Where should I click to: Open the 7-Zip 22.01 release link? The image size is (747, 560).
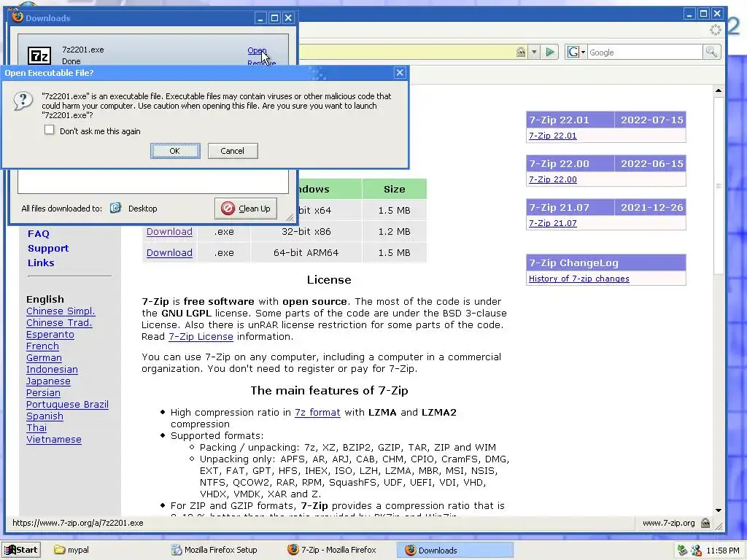553,136
